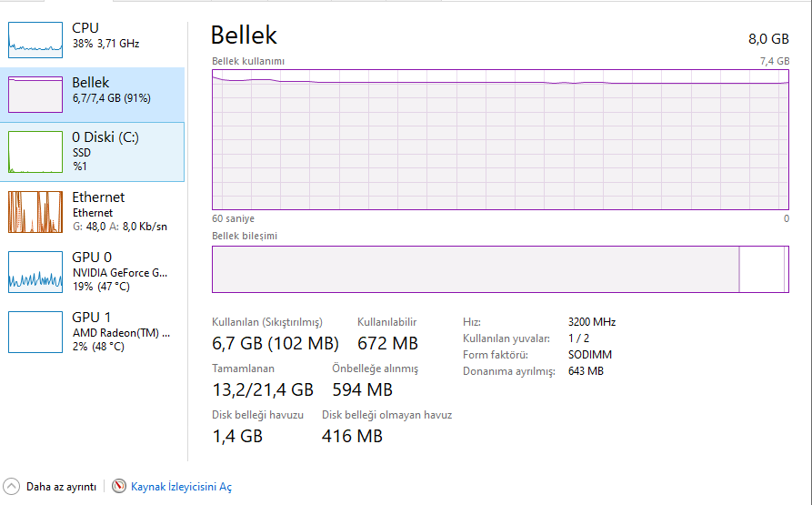Click the Bellek bileşimi composition bar
812x505 pixels.
click(500, 269)
